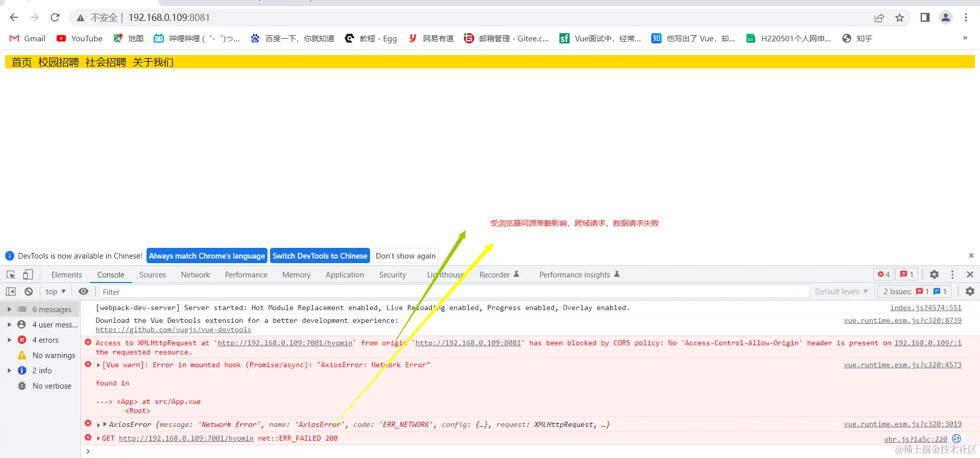This screenshot has height=458, width=980.
Task: Open DevTools customize three-dot menu
Action: [952, 274]
